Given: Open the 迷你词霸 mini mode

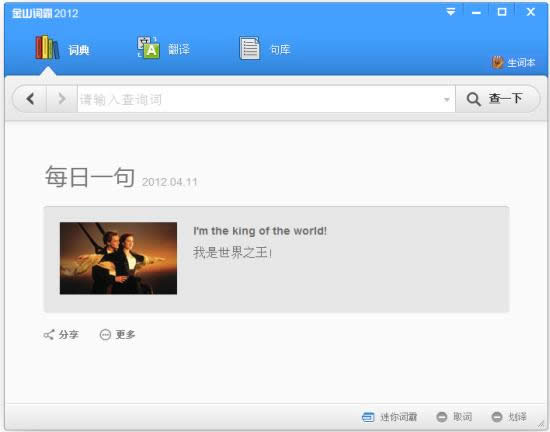Looking at the screenshot, I should [389, 417].
